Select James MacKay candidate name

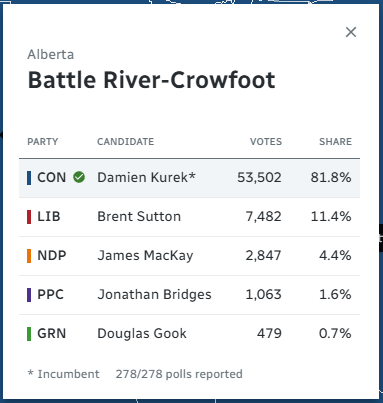pyautogui.click(x=145, y=256)
